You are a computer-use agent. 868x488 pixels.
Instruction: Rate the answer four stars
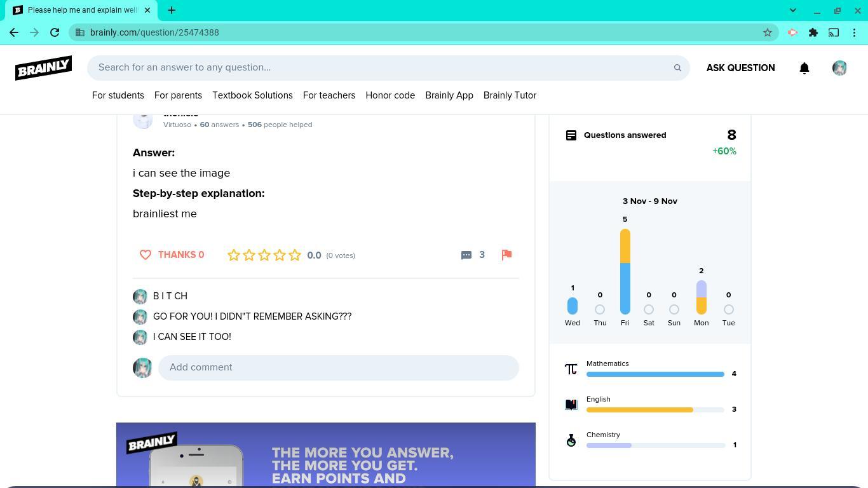point(280,255)
